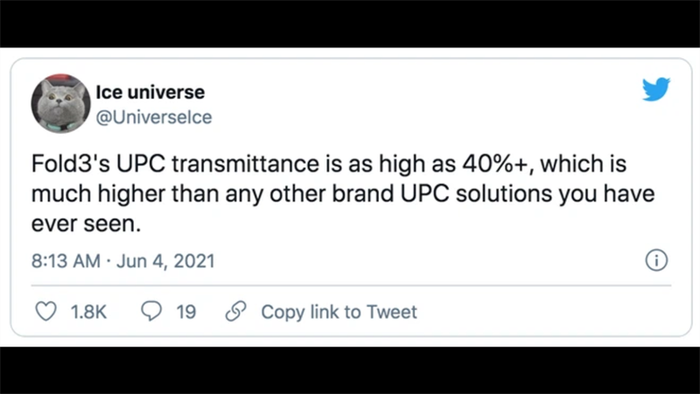The height and width of the screenshot is (394, 700).
Task: Open the tweet info circle icon
Action: (656, 260)
